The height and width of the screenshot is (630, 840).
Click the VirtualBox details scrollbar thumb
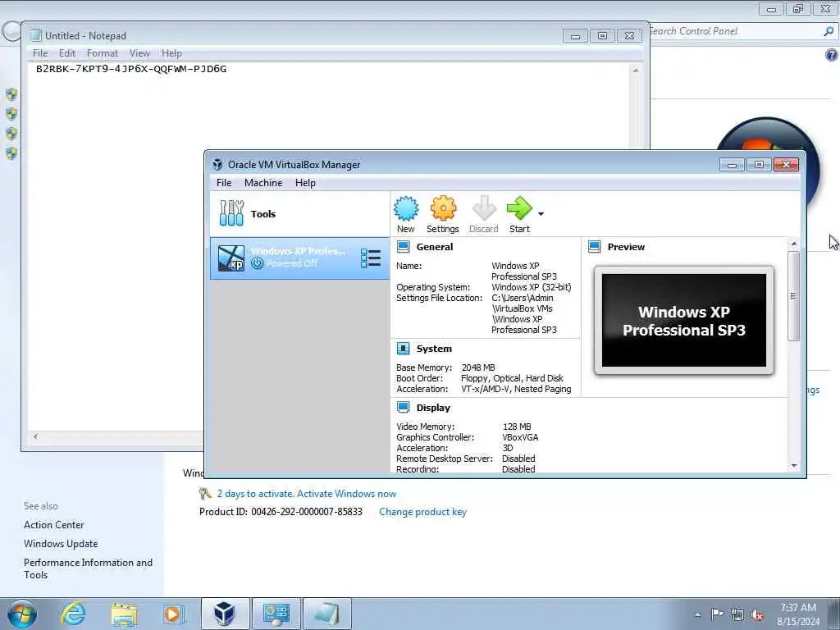(x=794, y=295)
